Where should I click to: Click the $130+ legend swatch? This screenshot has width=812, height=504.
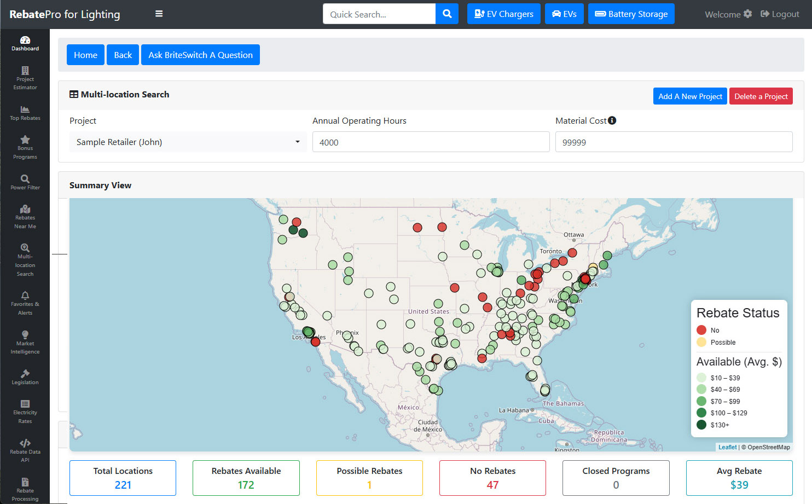click(701, 425)
